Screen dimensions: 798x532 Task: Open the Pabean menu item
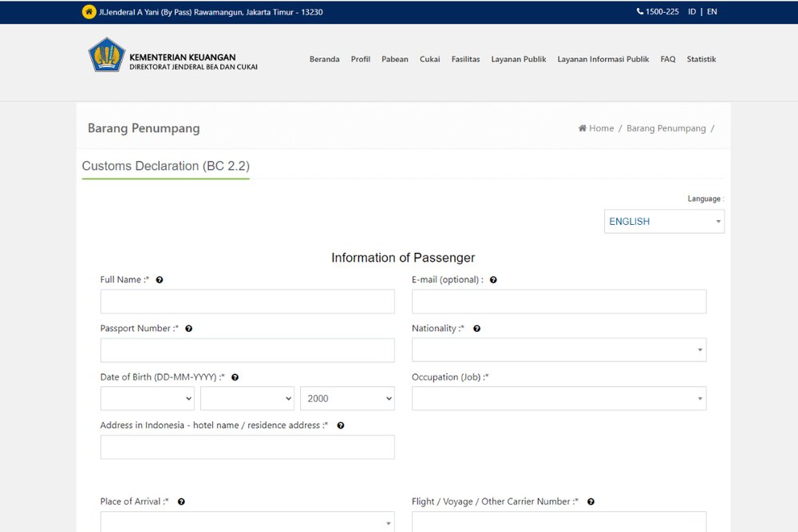(395, 59)
